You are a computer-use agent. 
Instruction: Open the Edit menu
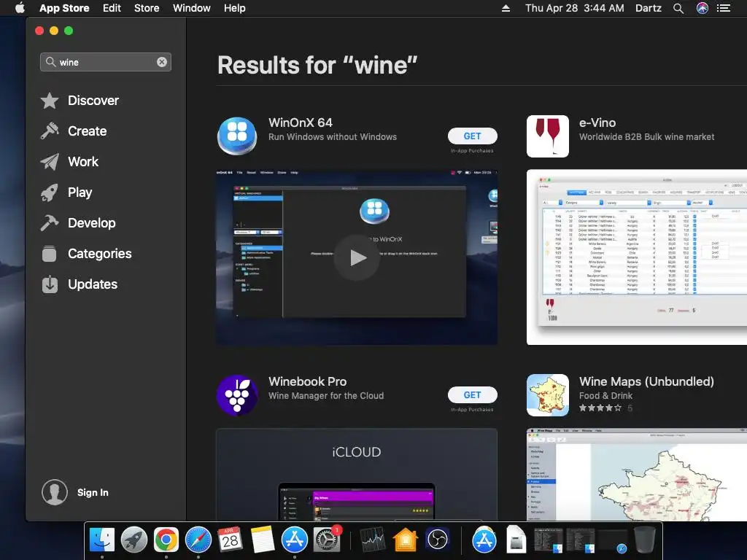click(112, 8)
